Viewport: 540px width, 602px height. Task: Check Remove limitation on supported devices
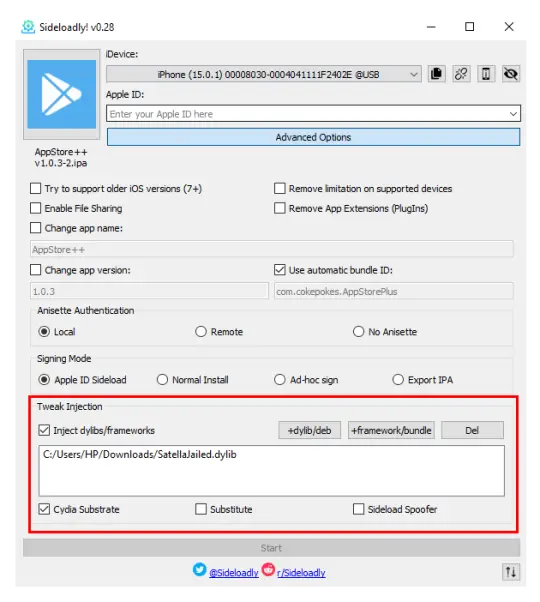click(280, 189)
